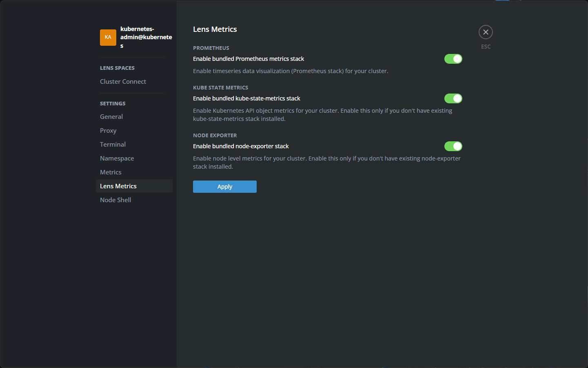Open the Proxy settings section
588x368 pixels.
108,130
